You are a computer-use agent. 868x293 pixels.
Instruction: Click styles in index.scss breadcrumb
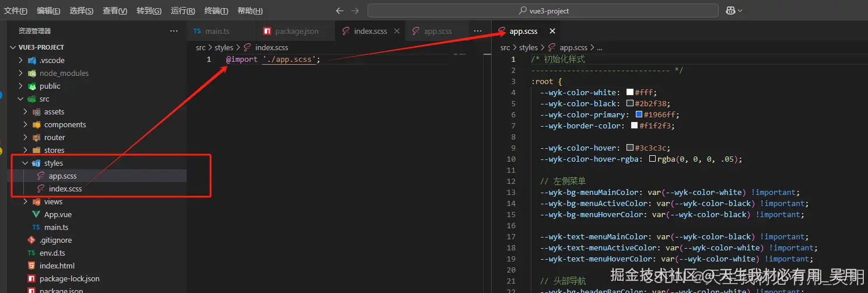click(224, 47)
